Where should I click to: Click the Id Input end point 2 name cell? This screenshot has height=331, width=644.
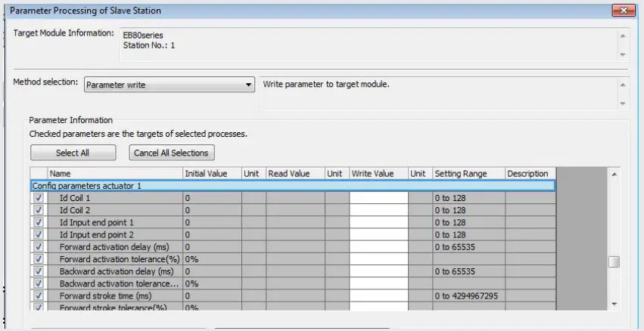pos(115,234)
